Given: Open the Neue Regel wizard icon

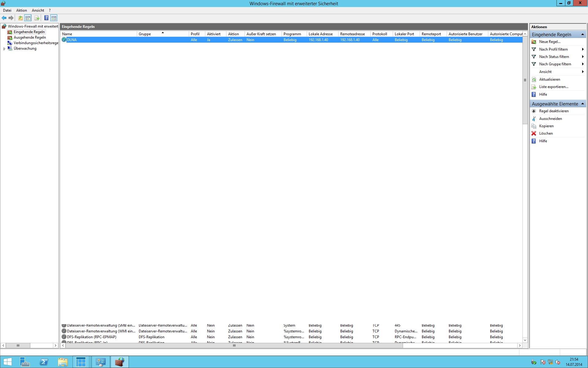Looking at the screenshot, I should [x=534, y=41].
